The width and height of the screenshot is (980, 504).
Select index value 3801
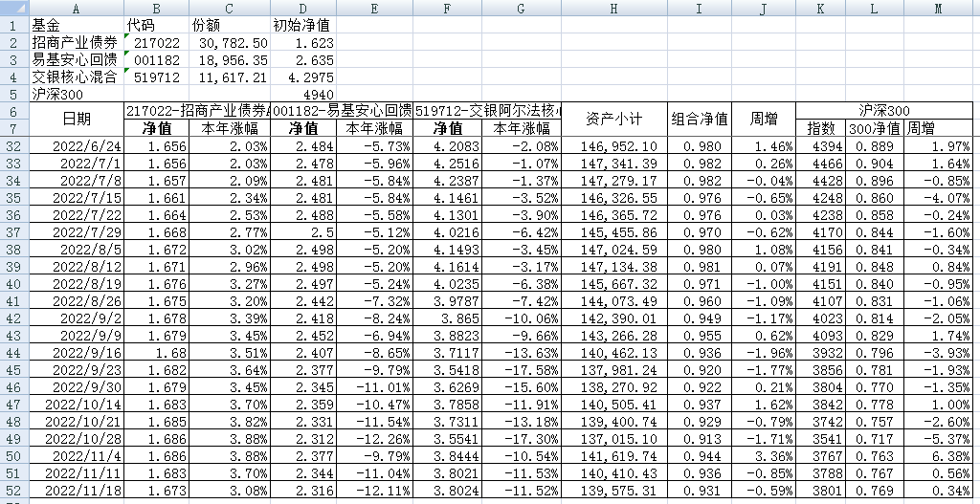click(x=820, y=491)
